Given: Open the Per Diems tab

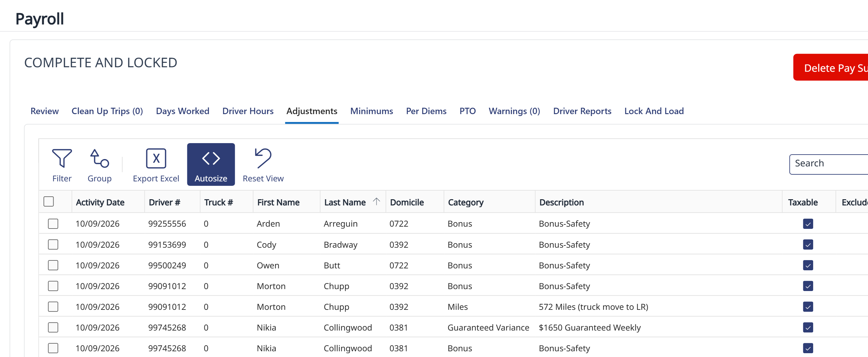Looking at the screenshot, I should point(426,111).
